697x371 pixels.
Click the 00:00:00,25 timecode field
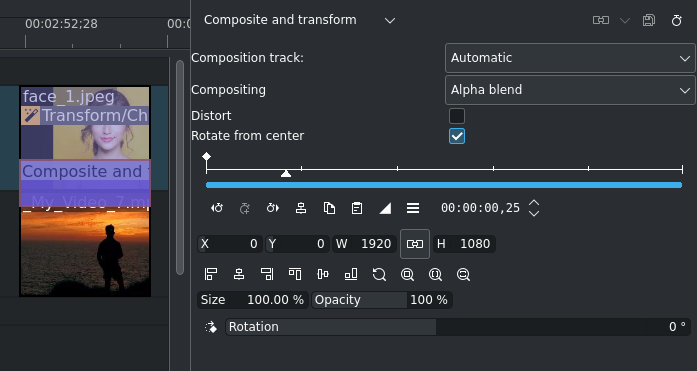click(x=481, y=208)
